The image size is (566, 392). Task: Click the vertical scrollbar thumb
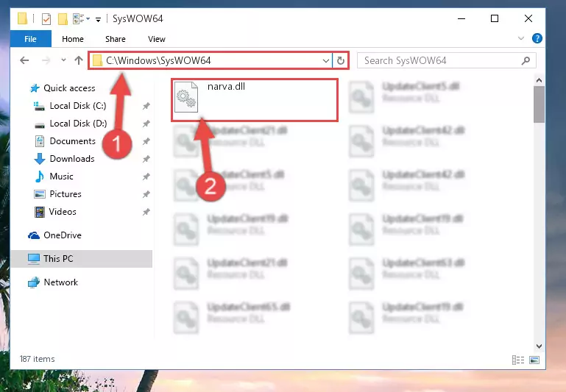(539, 104)
